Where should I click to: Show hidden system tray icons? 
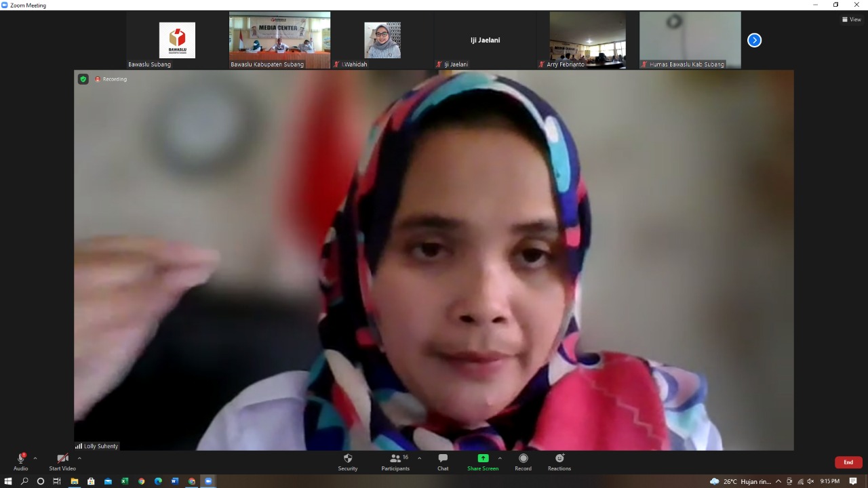(778, 481)
